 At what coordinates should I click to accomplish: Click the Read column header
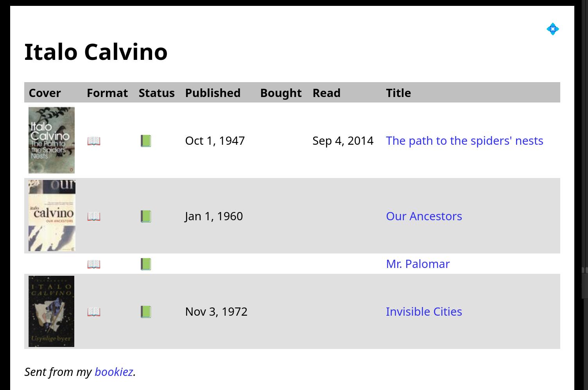click(326, 93)
